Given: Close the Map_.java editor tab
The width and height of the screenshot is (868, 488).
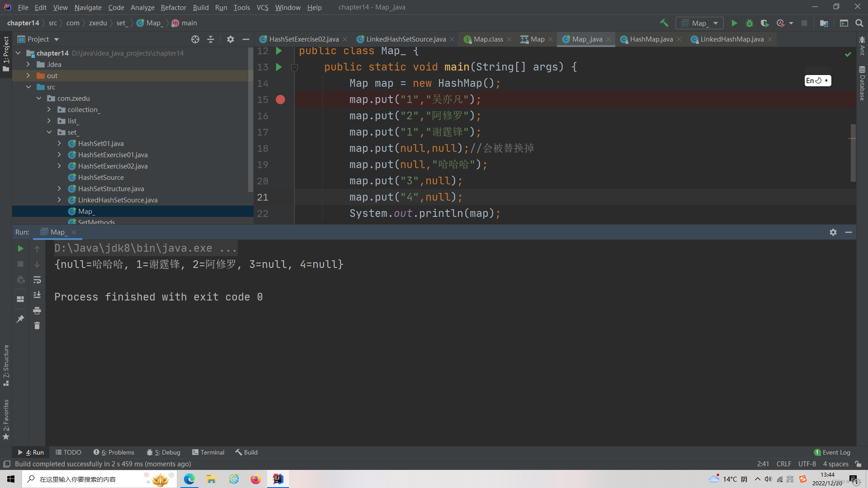Looking at the screenshot, I should pos(609,39).
